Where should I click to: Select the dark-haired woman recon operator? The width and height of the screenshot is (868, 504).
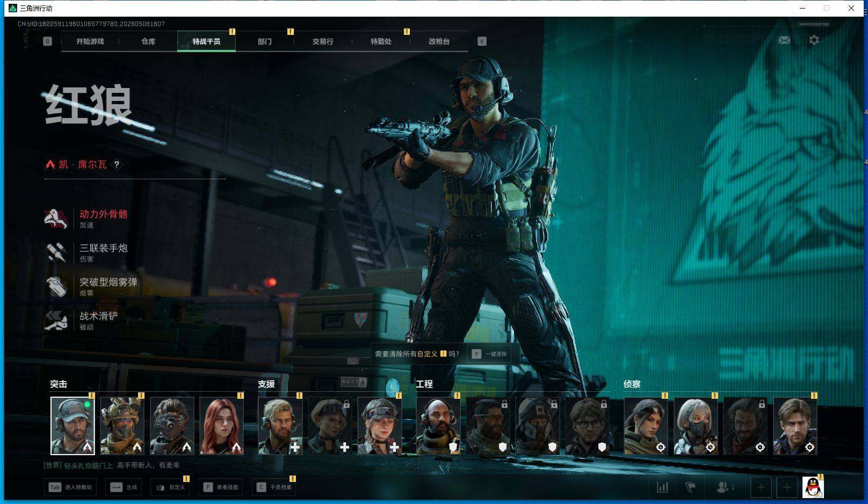pos(646,426)
